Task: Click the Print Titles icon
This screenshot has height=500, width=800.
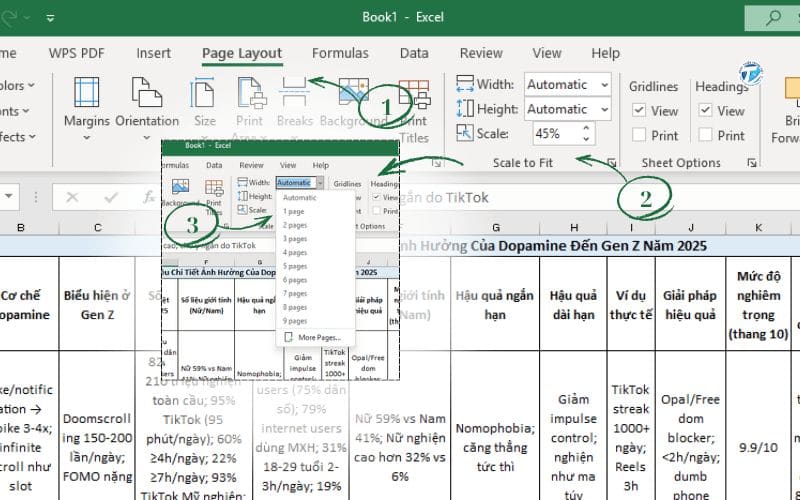Action: pos(414,94)
